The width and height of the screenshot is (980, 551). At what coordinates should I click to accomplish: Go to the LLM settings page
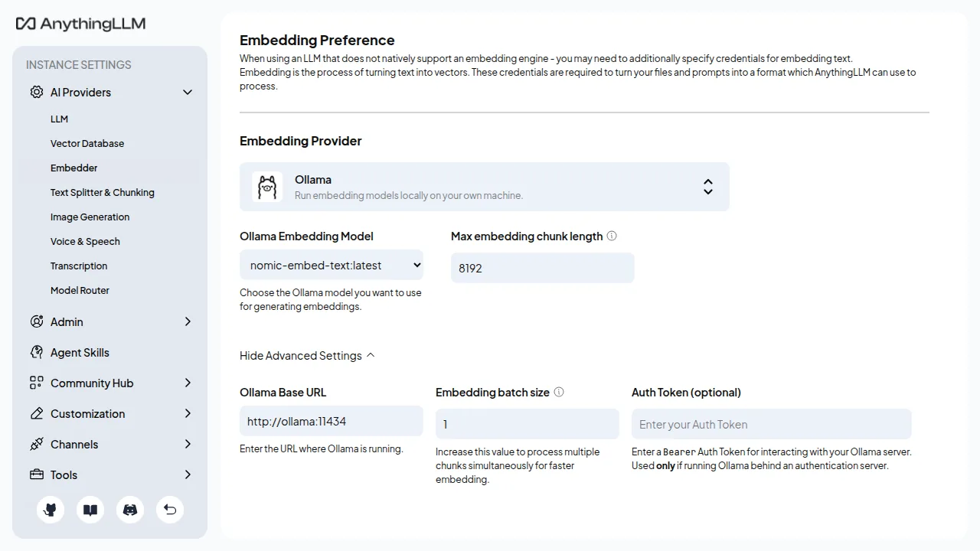(x=60, y=119)
